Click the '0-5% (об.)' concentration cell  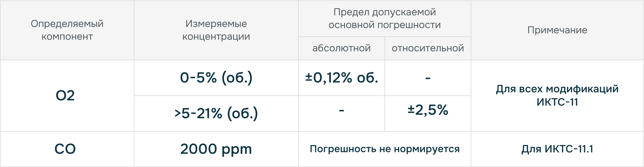[x=216, y=78]
